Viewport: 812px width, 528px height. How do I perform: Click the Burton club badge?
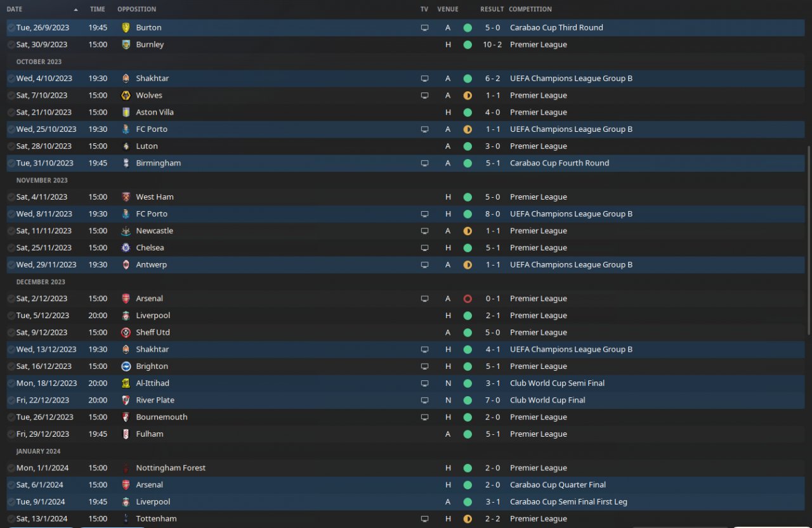[x=126, y=28]
